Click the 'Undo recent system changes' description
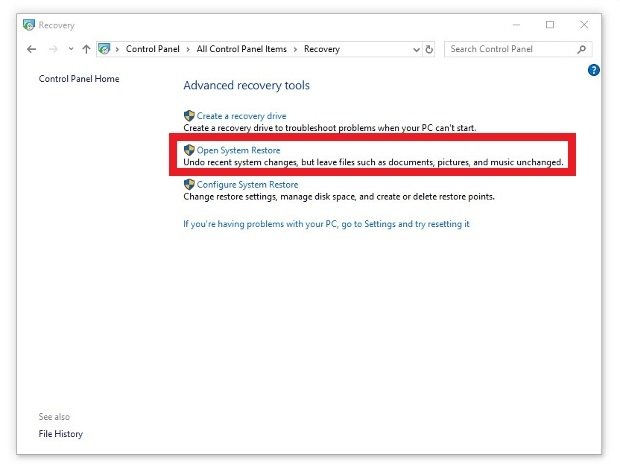Viewport: 620px width, 472px height. pyautogui.click(x=373, y=162)
